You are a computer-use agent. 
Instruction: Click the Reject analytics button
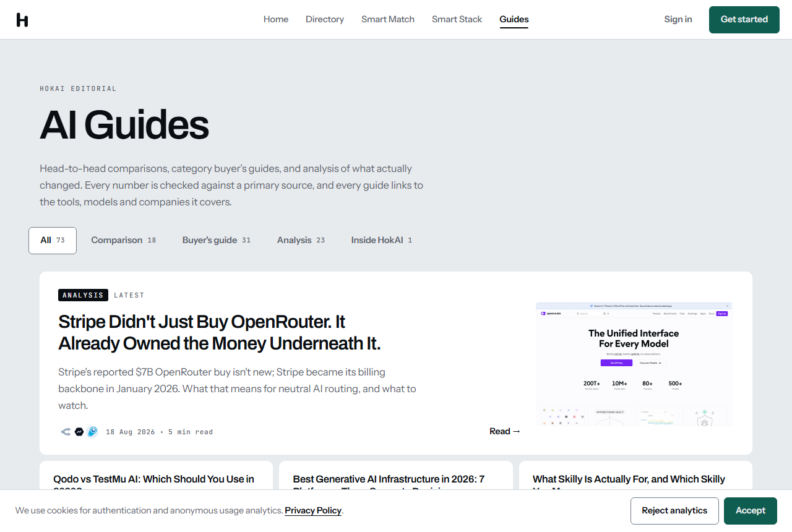(x=674, y=511)
